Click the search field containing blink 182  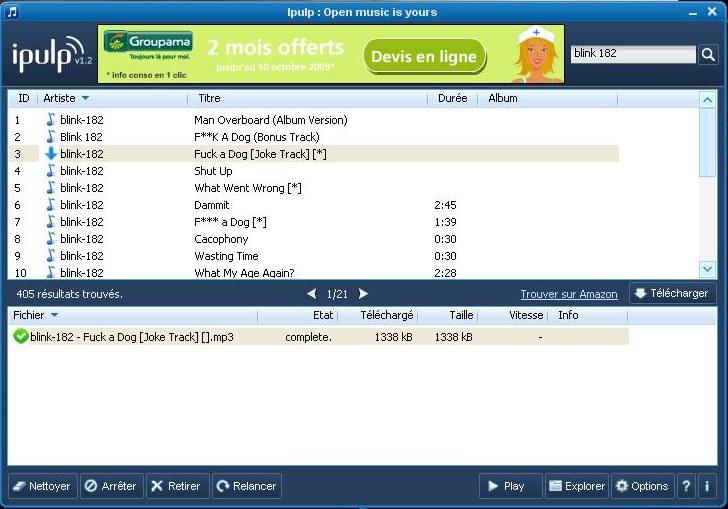click(x=633, y=54)
